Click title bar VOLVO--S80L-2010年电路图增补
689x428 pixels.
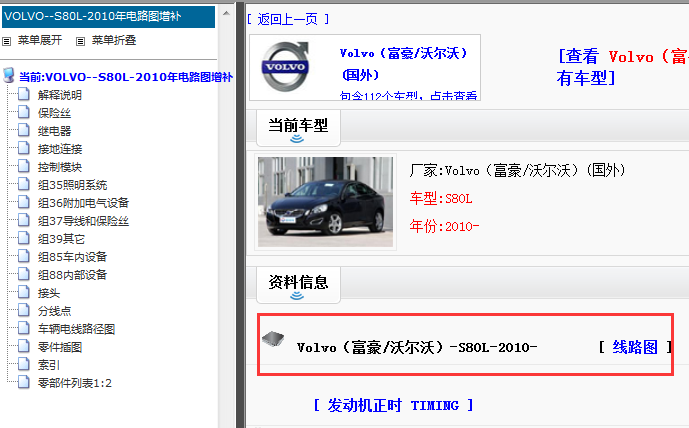pos(109,17)
